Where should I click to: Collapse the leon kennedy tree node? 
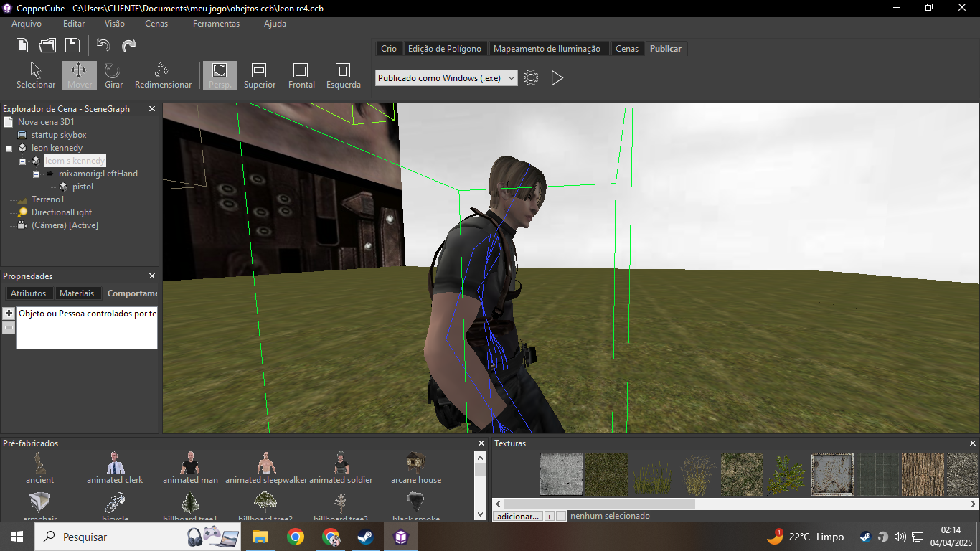[x=9, y=148]
